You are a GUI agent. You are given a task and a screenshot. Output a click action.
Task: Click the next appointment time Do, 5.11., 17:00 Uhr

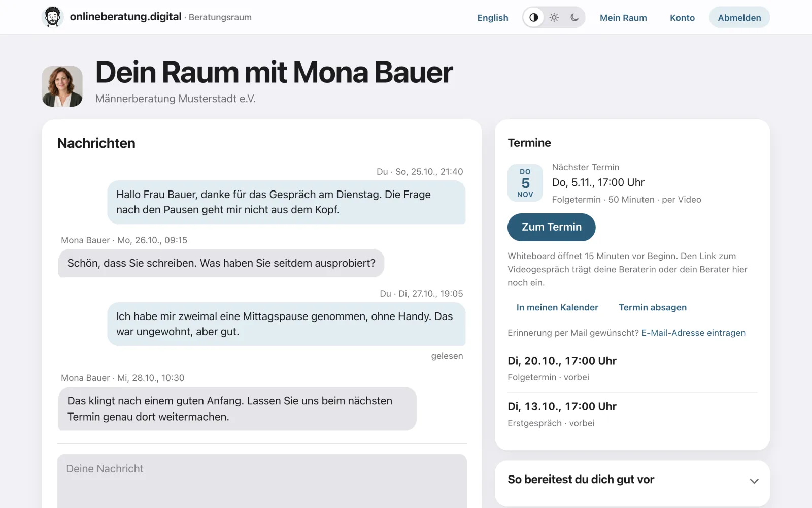click(x=598, y=182)
